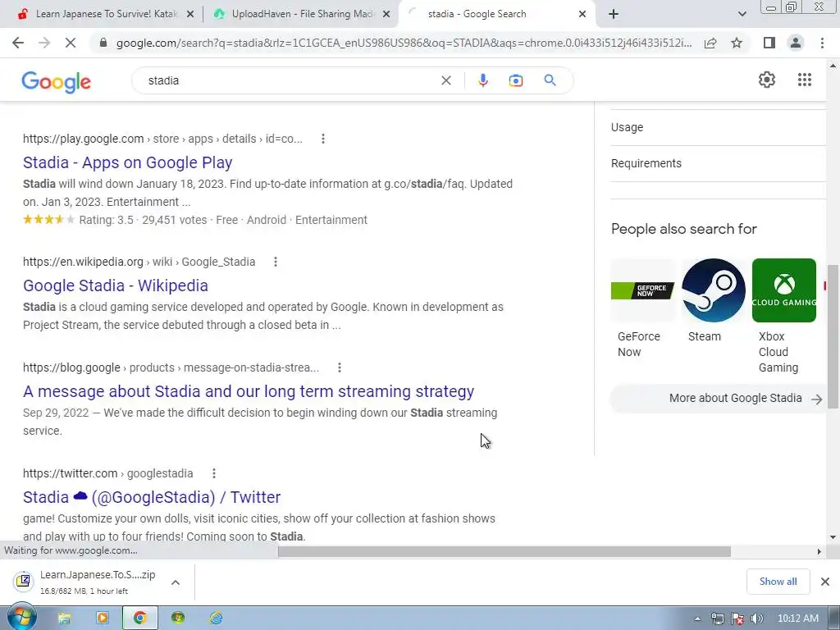Viewport: 840px width, 630px height.
Task: Open more options for Google Play result
Action: point(322,139)
